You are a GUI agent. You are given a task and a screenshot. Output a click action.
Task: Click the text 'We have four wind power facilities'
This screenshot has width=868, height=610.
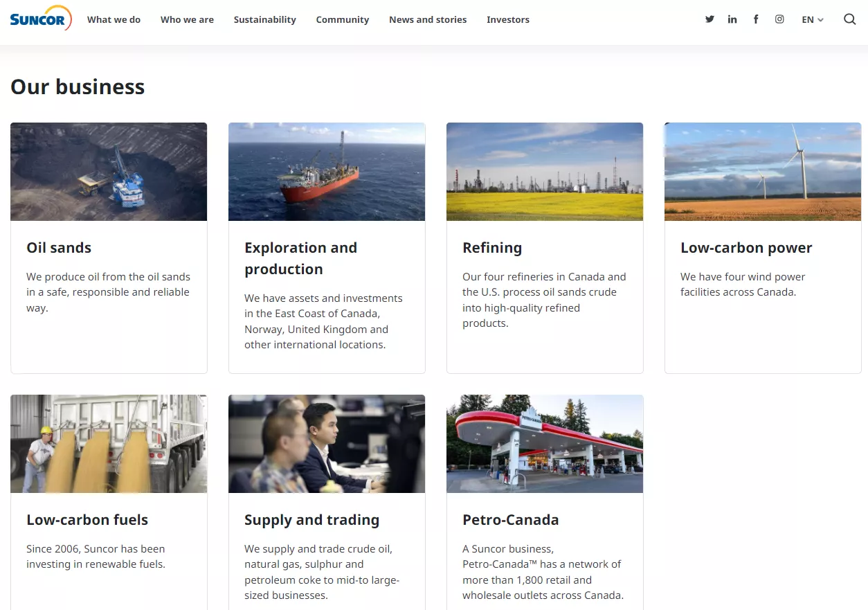pos(743,285)
